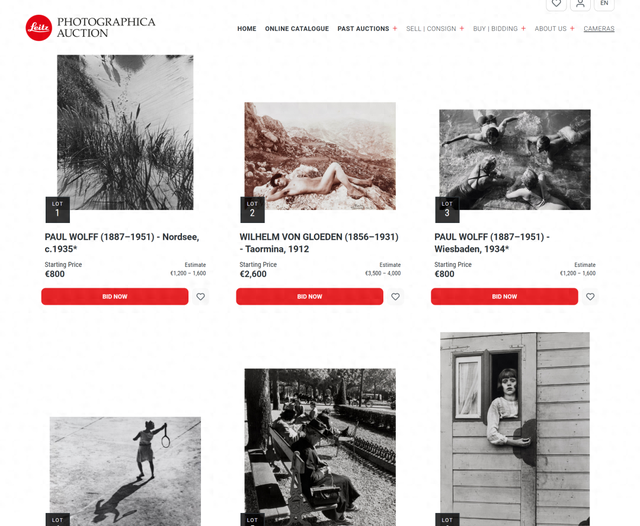This screenshot has height=526, width=640.
Task: Open the swimmers photo thumbnail of Lot 3
Action: pyautogui.click(x=515, y=160)
